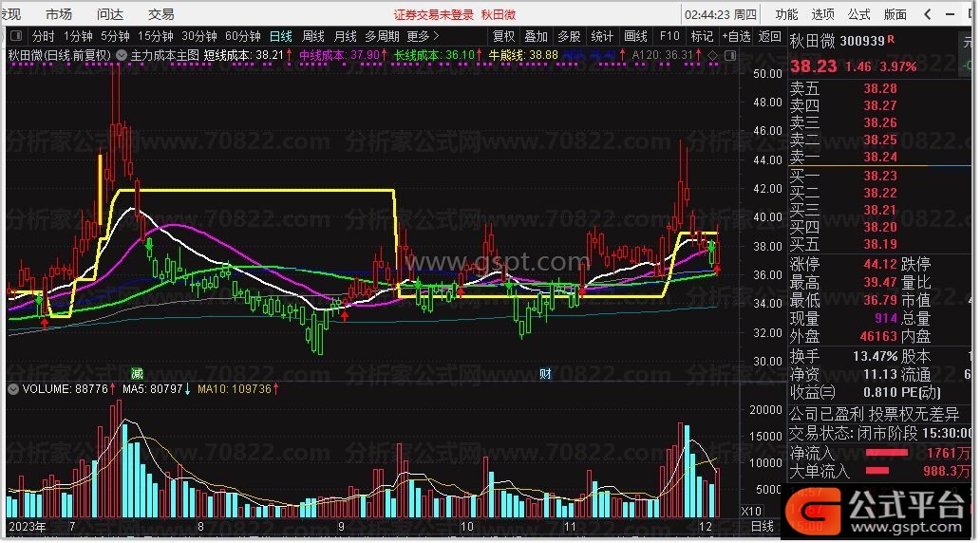The width and height of the screenshot is (980, 543).
Task: Open F10 company info
Action: [669, 36]
